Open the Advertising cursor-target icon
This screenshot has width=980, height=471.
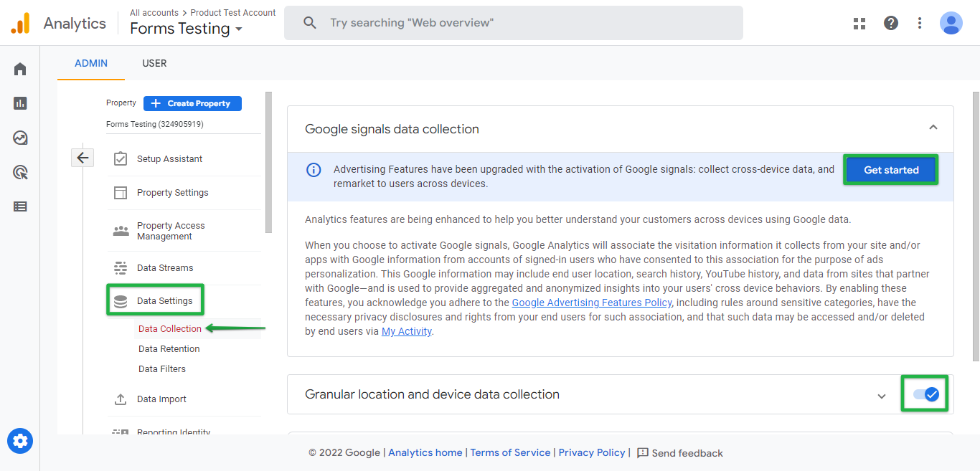(x=20, y=172)
